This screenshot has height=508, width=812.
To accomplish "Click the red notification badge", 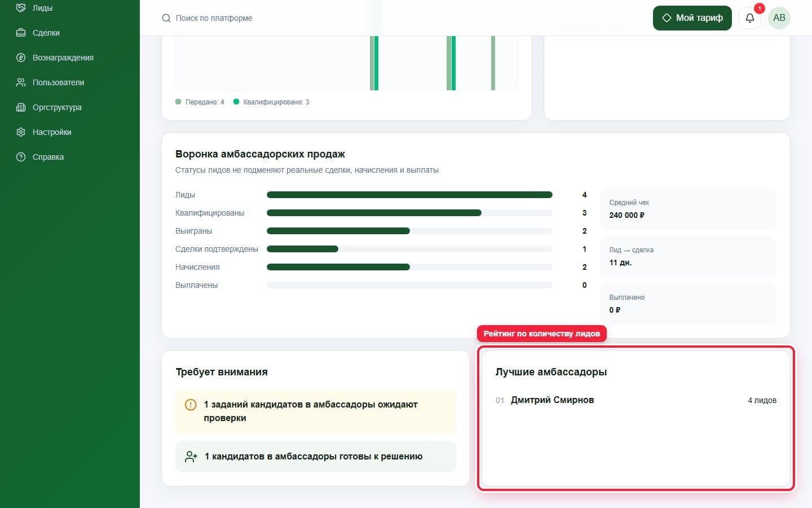I will [x=759, y=8].
